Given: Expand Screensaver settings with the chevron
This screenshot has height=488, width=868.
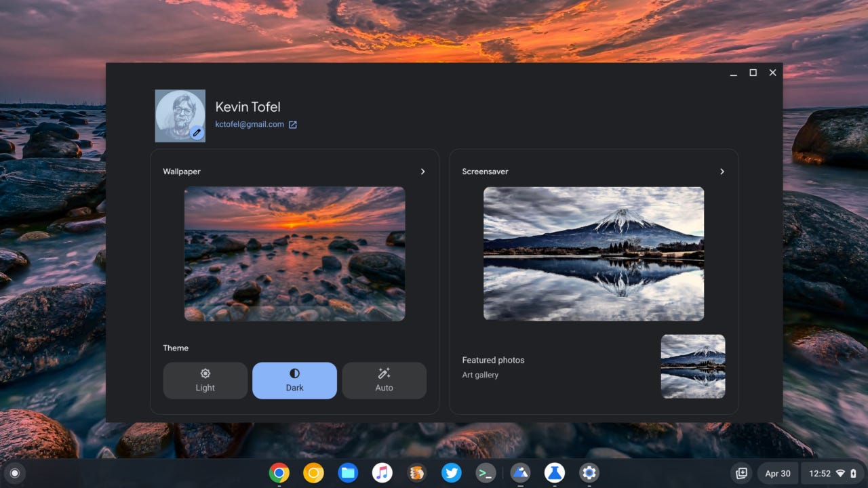Looking at the screenshot, I should 722,171.
